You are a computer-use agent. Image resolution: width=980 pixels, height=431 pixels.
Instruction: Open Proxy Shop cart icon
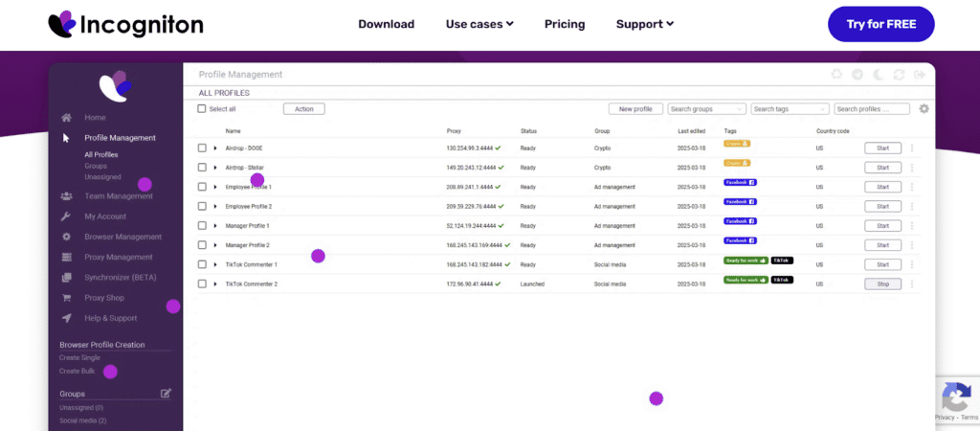pyautogui.click(x=66, y=298)
